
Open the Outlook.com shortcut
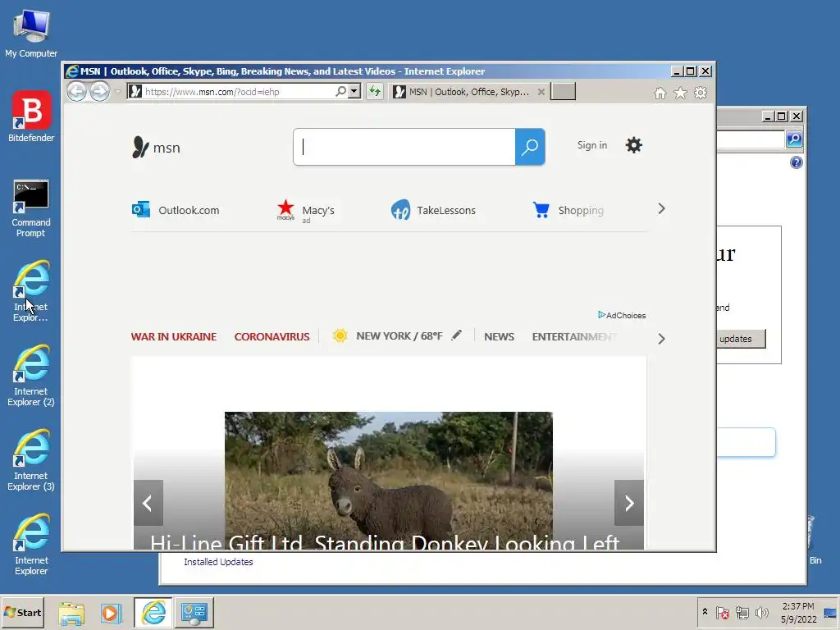176,210
